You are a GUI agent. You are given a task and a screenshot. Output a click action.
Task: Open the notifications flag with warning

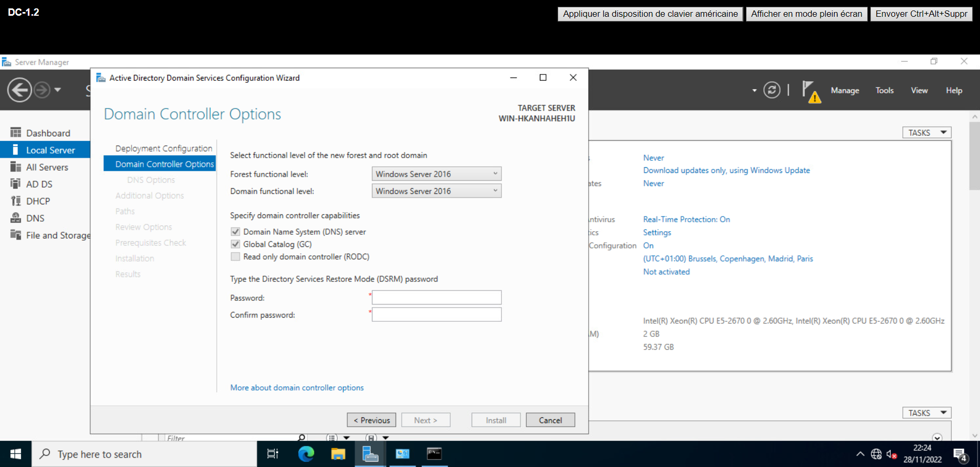[811, 91]
